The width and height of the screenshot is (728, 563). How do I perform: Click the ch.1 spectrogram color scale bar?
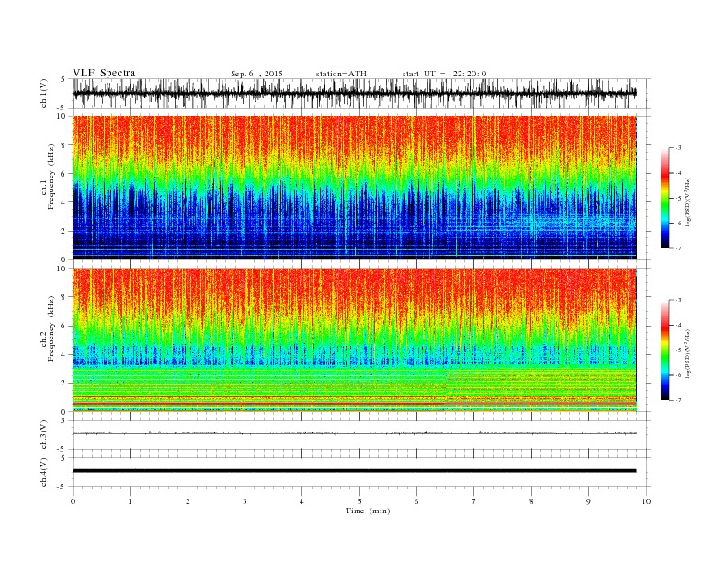point(665,198)
